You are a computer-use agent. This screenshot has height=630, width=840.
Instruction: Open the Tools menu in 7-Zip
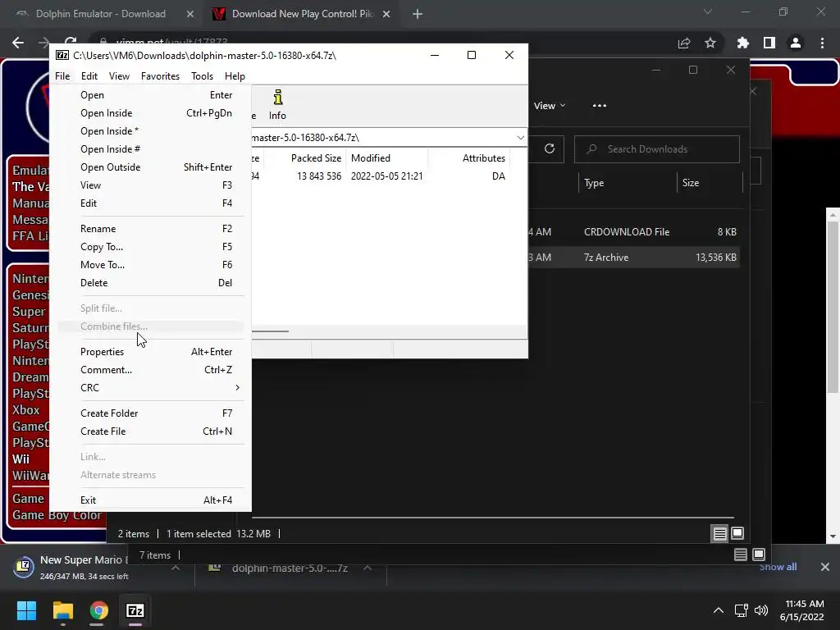202,76
